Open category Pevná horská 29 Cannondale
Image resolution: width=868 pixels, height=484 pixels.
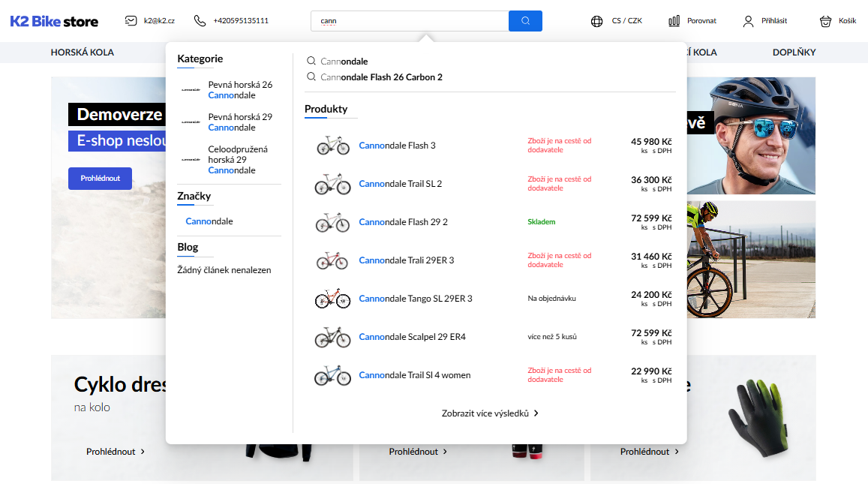pos(240,122)
